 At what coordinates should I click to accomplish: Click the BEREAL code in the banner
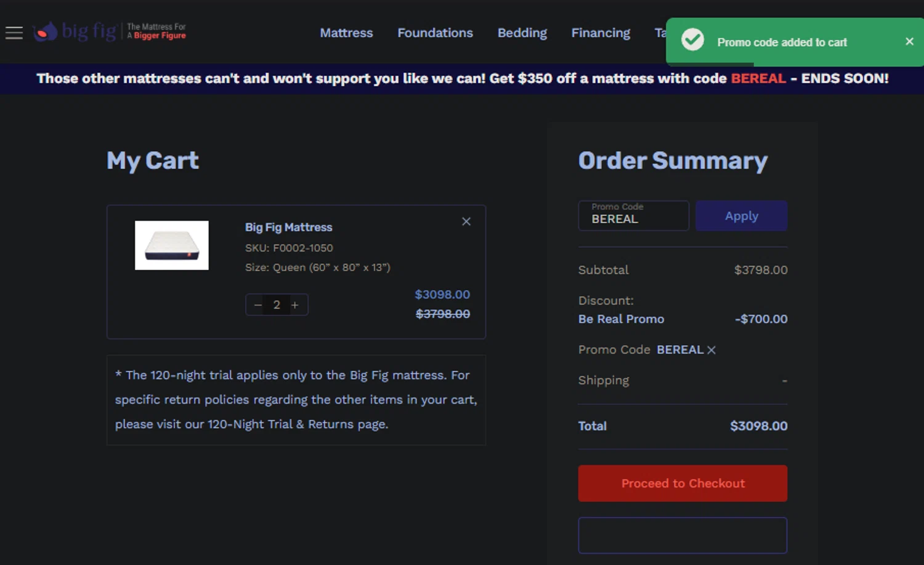click(758, 78)
